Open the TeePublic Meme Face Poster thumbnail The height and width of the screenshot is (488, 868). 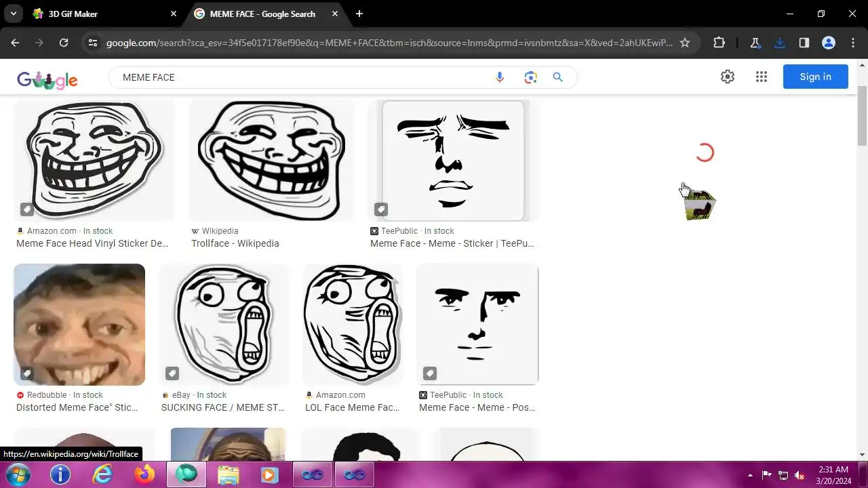(x=477, y=325)
